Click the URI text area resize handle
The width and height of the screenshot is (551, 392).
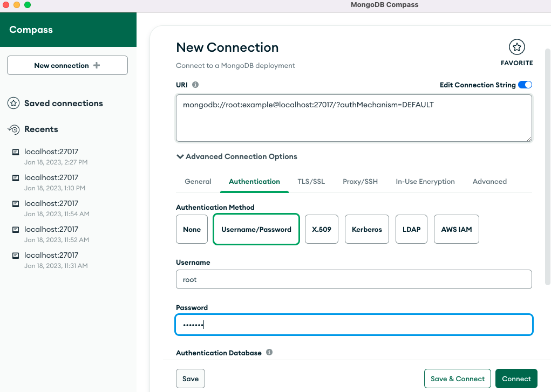tap(529, 139)
